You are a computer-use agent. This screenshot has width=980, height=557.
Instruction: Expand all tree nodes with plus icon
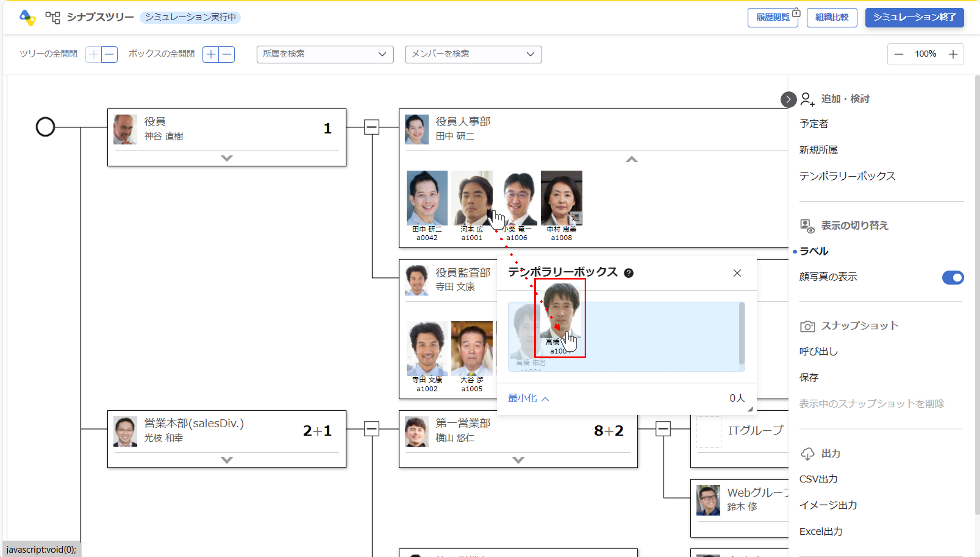pos(94,54)
